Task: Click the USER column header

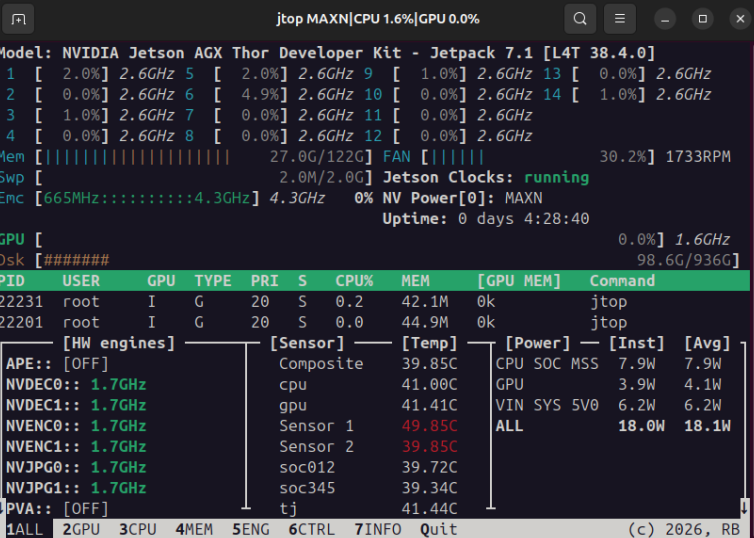Action: pyautogui.click(x=81, y=281)
